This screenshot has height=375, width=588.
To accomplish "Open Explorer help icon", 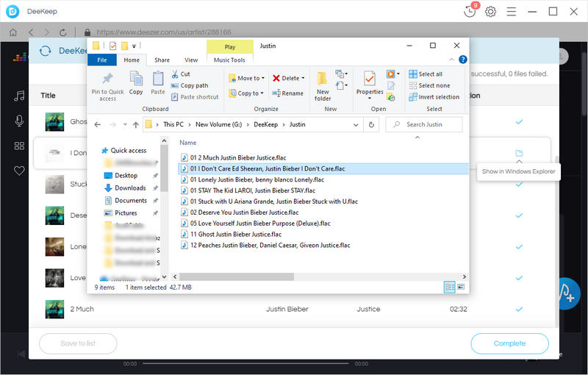I will coord(463,60).
